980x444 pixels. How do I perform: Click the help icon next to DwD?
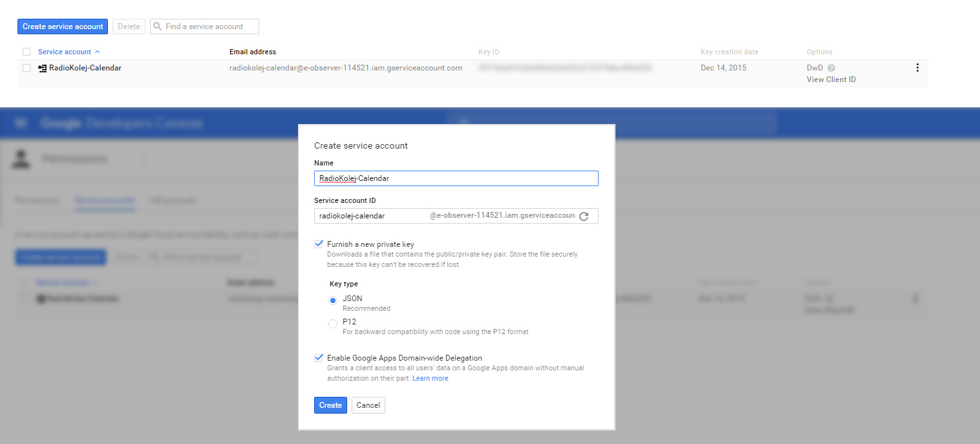point(831,67)
